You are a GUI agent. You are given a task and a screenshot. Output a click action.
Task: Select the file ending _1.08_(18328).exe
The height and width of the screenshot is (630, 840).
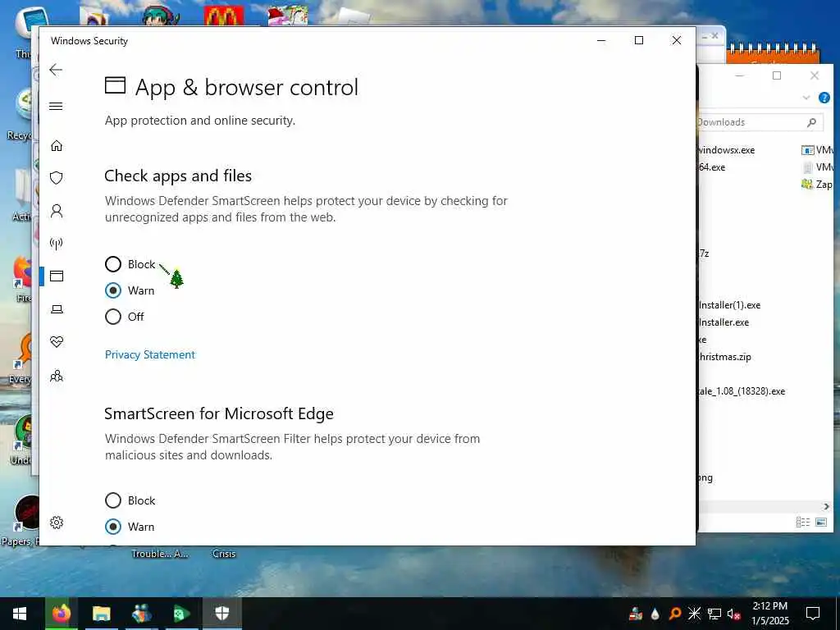click(741, 391)
